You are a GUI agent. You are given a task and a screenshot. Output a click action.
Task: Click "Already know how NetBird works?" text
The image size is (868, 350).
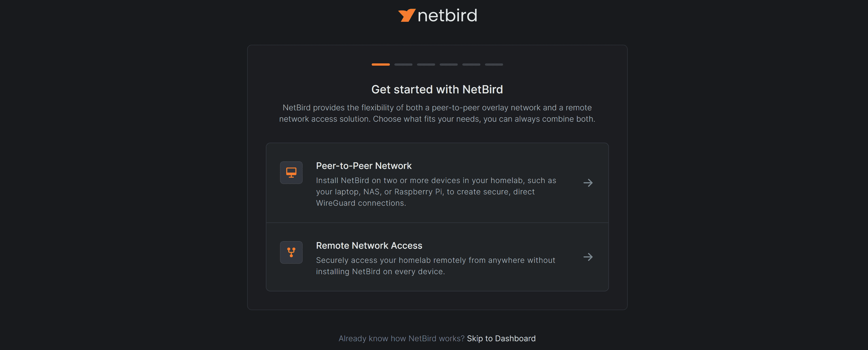401,339
